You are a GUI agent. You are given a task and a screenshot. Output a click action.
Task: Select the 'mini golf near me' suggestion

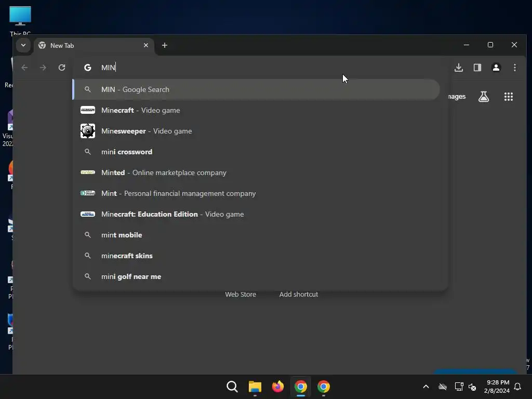pyautogui.click(x=257, y=276)
